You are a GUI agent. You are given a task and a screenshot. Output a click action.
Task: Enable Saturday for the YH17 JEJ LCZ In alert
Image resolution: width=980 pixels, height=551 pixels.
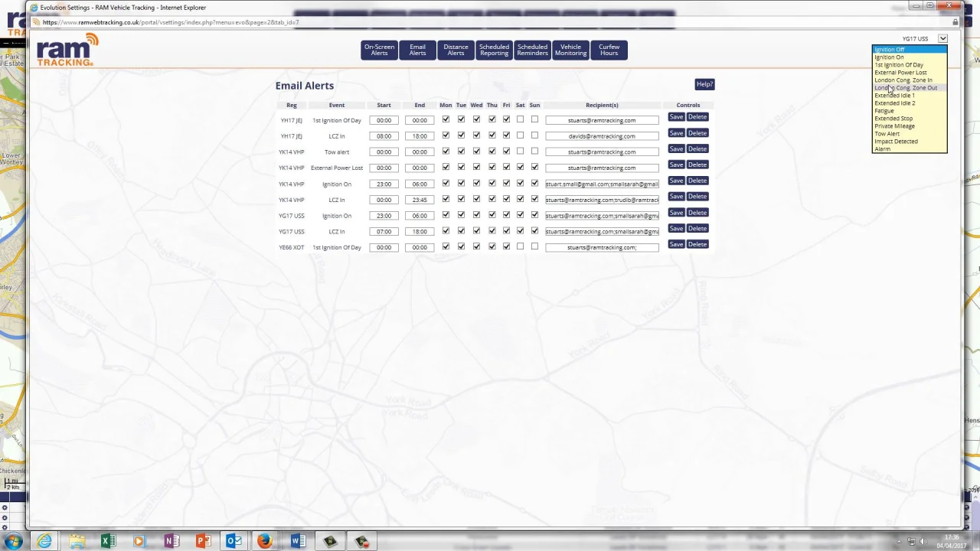pyautogui.click(x=521, y=135)
